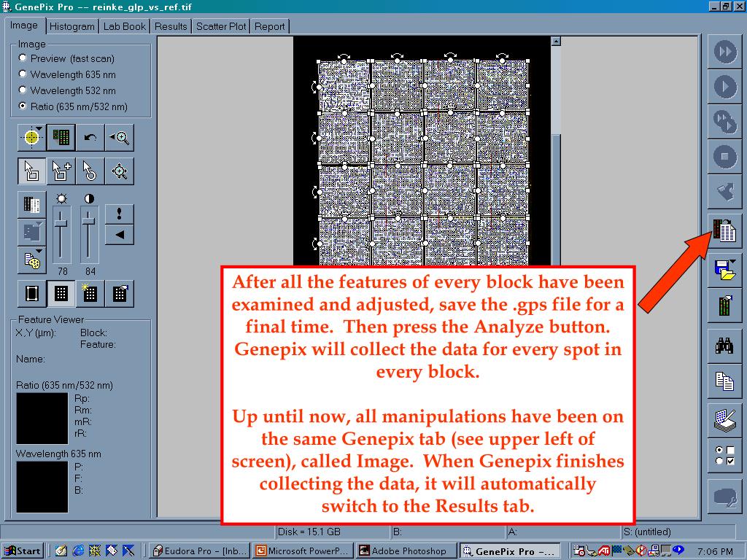Click the stop scan button
The image size is (747, 560).
click(x=724, y=157)
